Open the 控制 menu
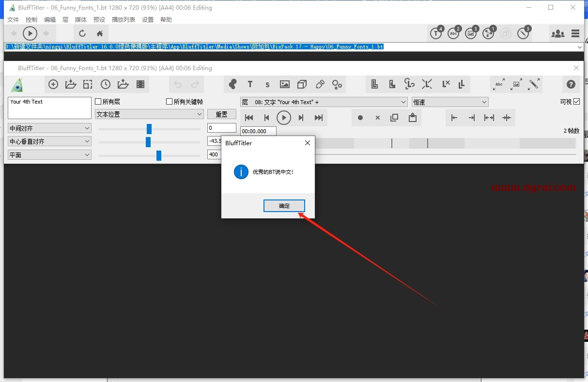Screen dimensions: 588x382 coord(31,20)
